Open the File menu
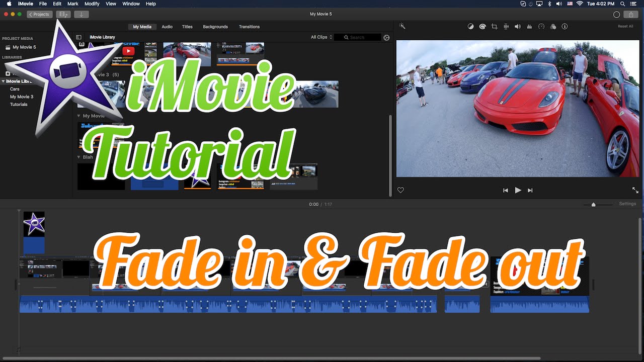Image resolution: width=644 pixels, height=362 pixels. coord(43,4)
